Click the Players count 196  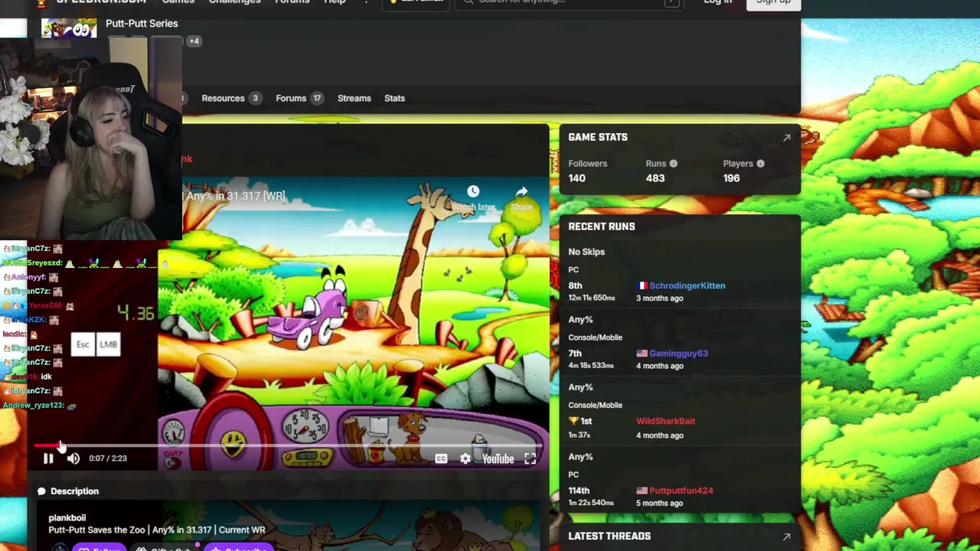point(731,178)
